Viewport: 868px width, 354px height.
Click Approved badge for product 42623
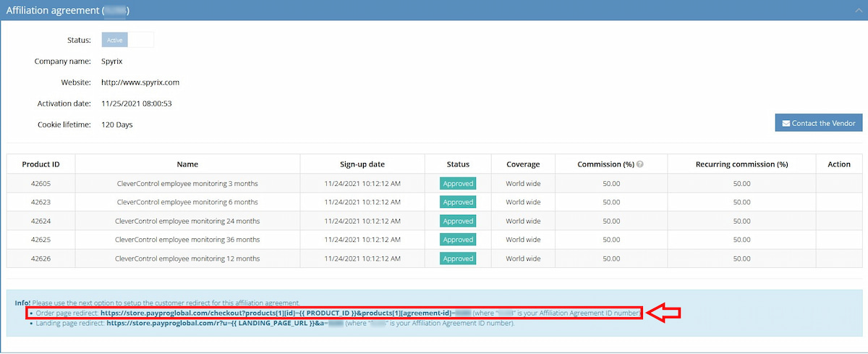[x=458, y=202]
